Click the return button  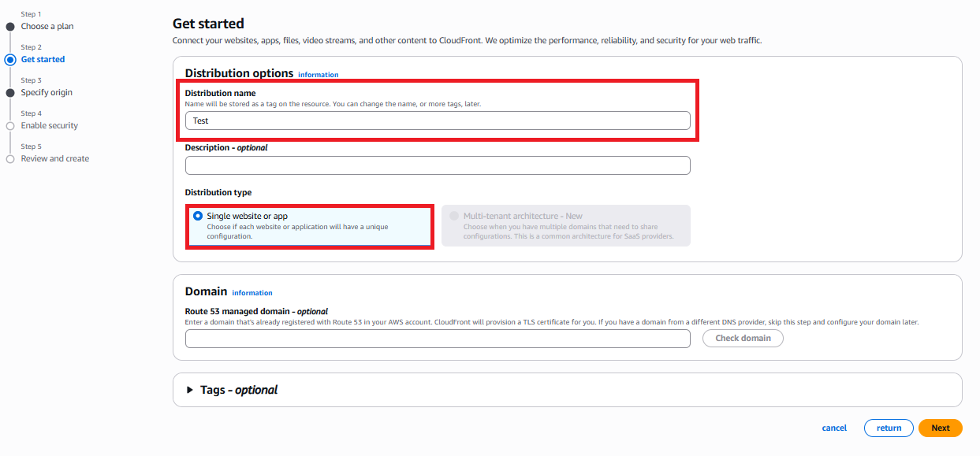coord(889,428)
